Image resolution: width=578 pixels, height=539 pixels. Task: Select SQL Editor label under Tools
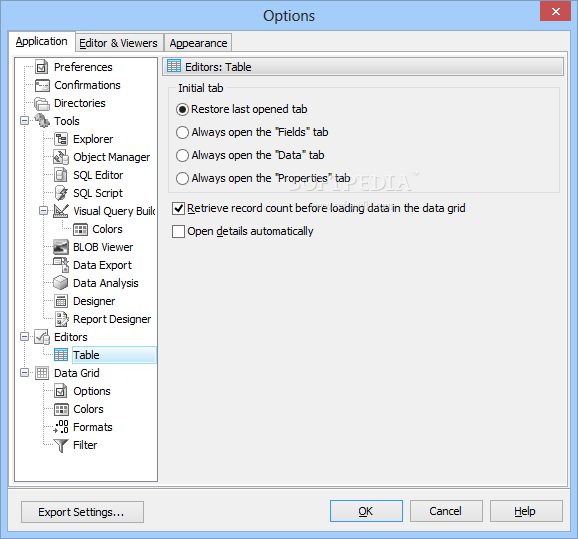tap(98, 175)
